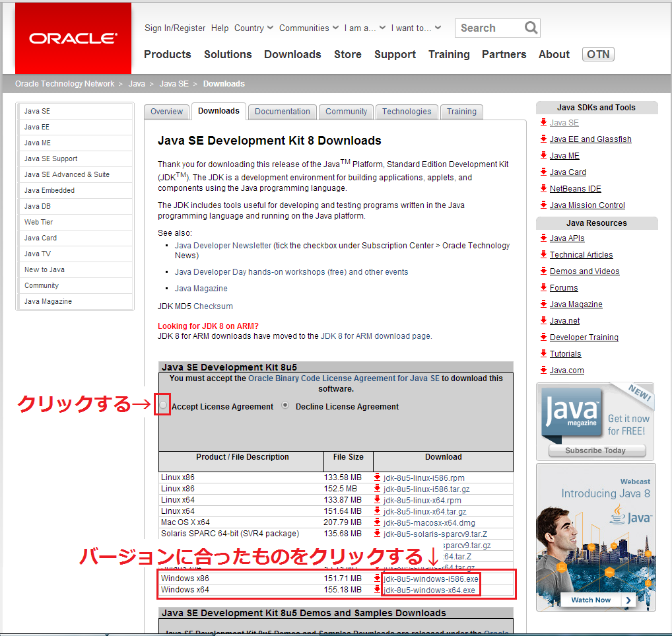Click download icon for jdk-8u5-linux-i586.rpm
The width and height of the screenshot is (672, 636).
point(377,477)
